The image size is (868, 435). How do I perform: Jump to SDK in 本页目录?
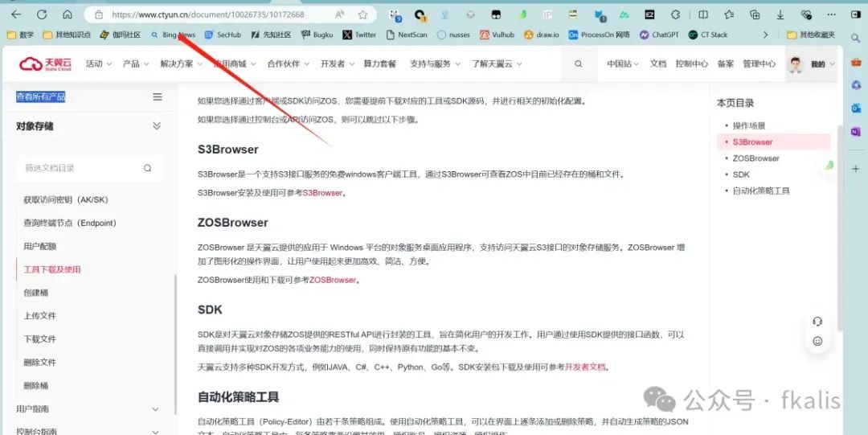tap(741, 174)
